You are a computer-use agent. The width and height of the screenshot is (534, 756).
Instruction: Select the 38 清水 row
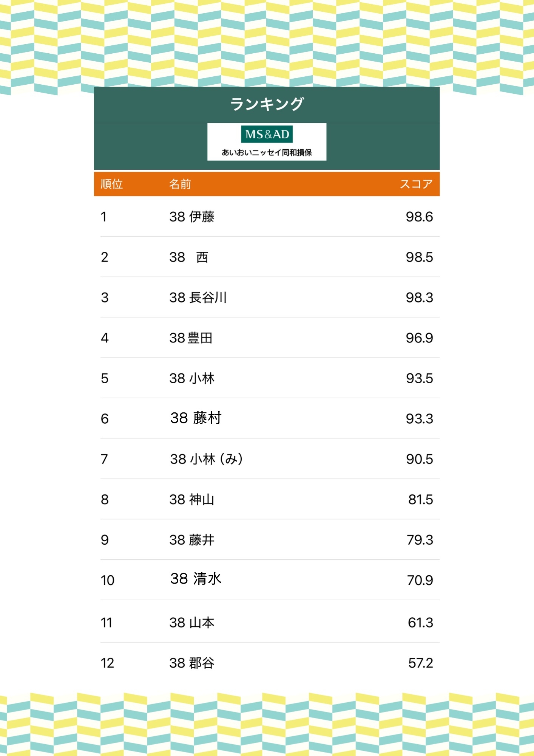tap(267, 580)
